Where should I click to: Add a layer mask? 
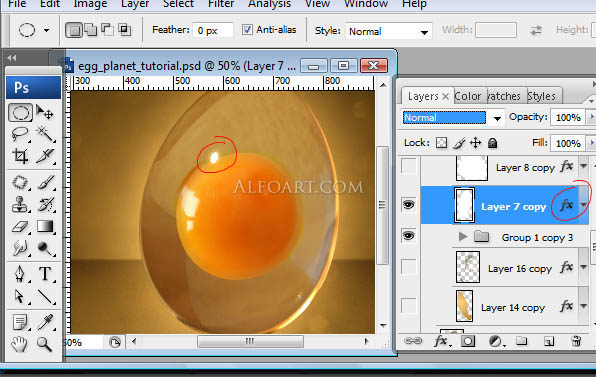(468, 341)
